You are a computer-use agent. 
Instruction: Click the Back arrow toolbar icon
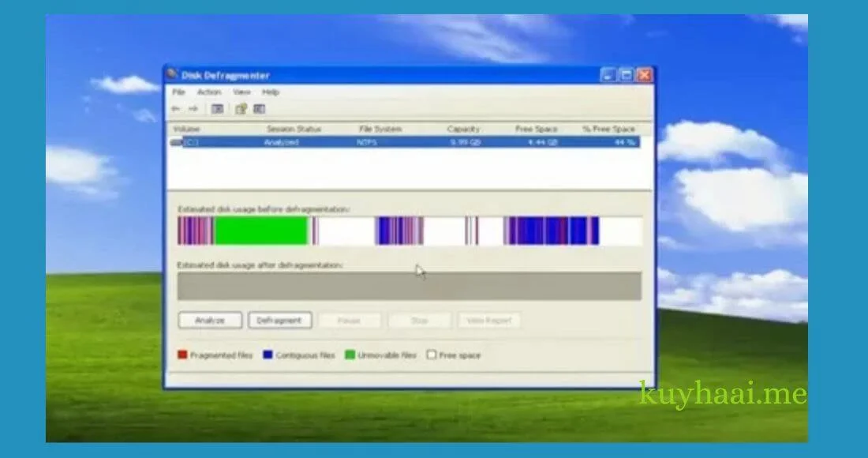(176, 109)
